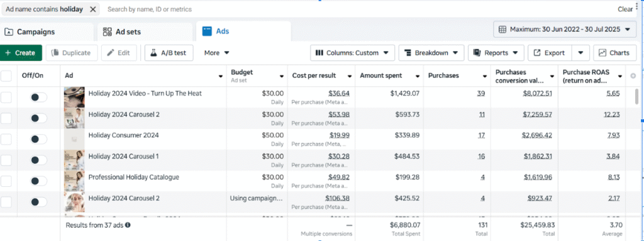Open the Professional Holiday Catalogue ad name
This screenshot has width=644, height=241.
pos(134,177)
